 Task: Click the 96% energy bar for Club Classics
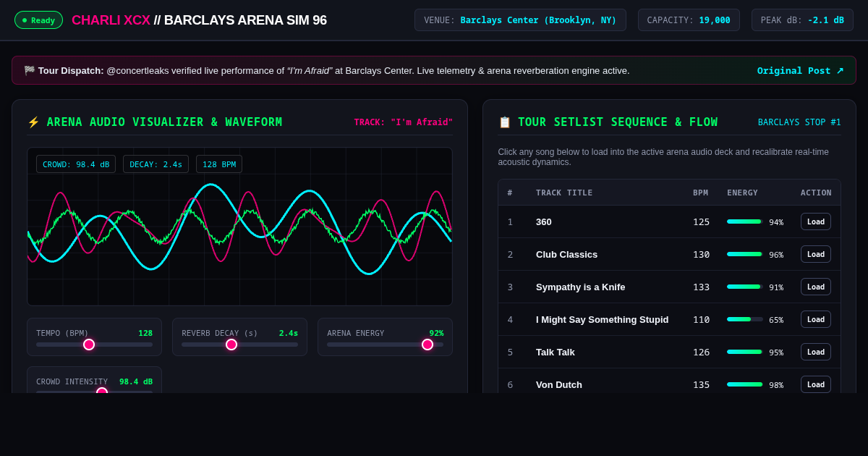click(x=745, y=254)
